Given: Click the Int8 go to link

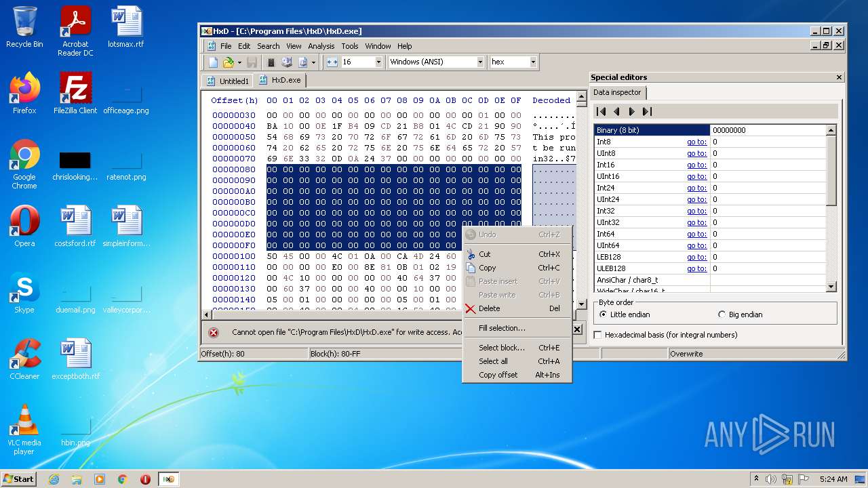Looking at the screenshot, I should (696, 142).
